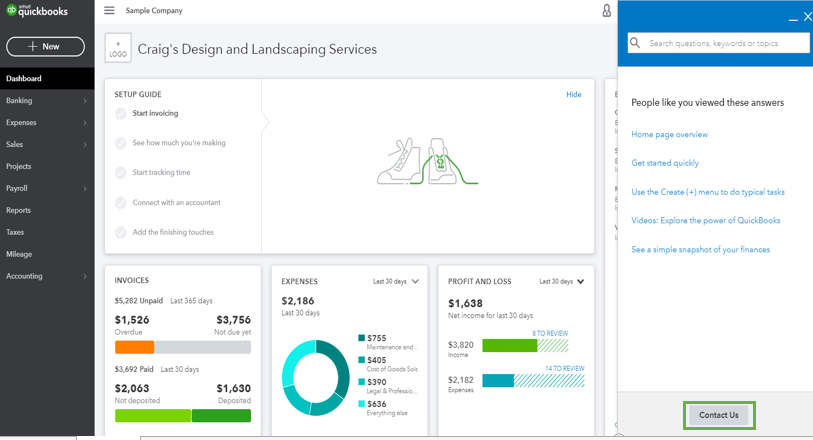Click Craig's Design and Landscaping Services title
Screen dimensions: 813x440
257,49
